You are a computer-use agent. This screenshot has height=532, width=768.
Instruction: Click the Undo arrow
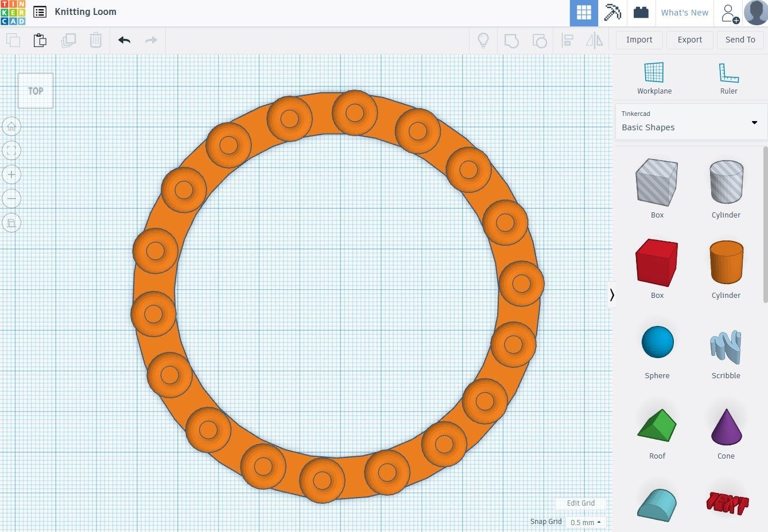(124, 40)
